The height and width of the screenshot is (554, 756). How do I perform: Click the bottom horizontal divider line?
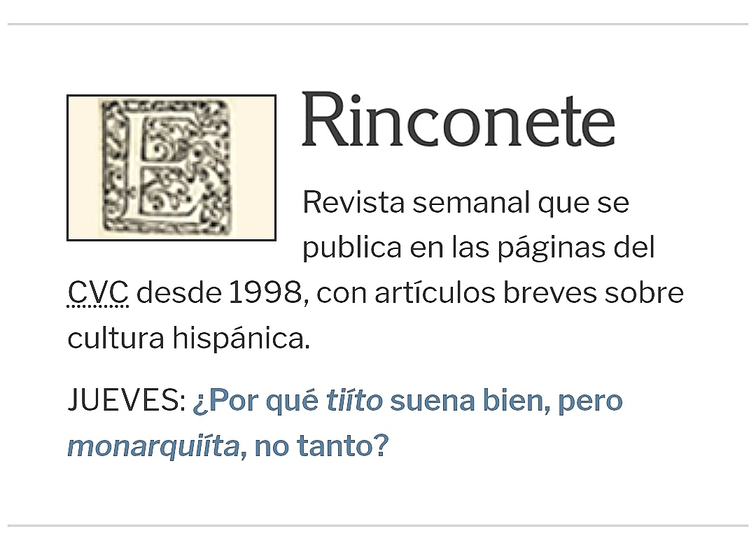click(x=378, y=525)
